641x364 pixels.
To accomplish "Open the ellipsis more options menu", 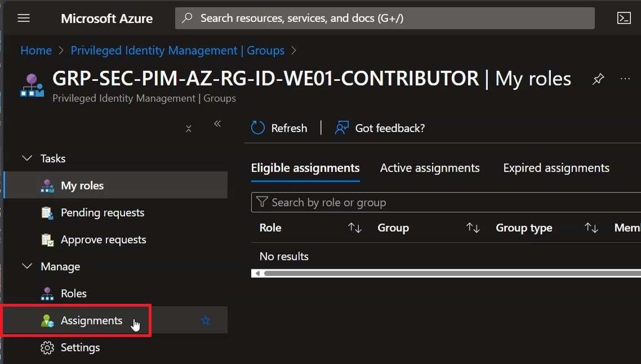I will [625, 78].
